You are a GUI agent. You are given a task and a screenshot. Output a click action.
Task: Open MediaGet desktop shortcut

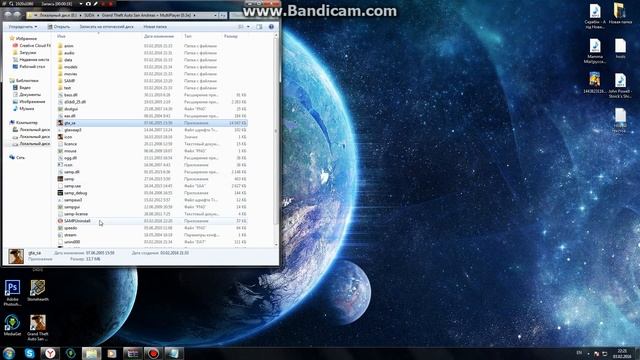tap(12, 325)
